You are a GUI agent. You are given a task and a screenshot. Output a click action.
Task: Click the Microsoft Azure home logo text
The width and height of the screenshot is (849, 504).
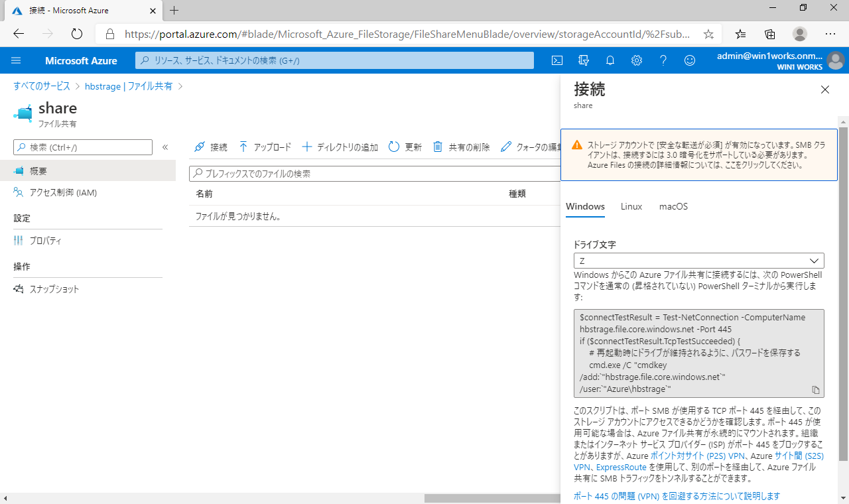pos(81,60)
